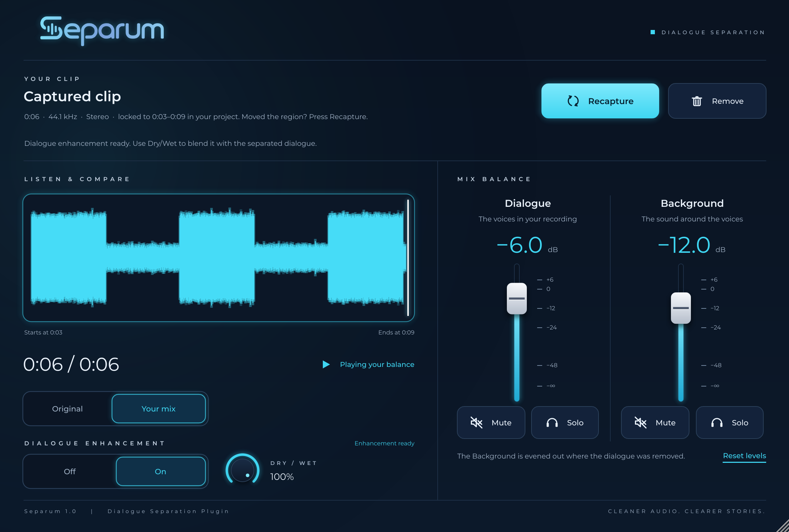Solo the Dialogue channel

point(565,423)
